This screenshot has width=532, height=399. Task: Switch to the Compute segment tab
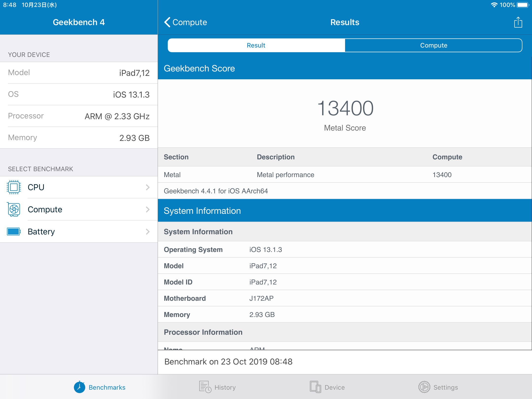click(x=433, y=45)
